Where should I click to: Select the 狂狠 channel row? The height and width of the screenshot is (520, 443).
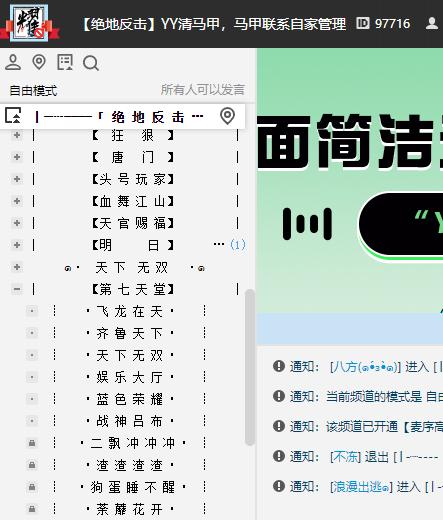pos(133,135)
